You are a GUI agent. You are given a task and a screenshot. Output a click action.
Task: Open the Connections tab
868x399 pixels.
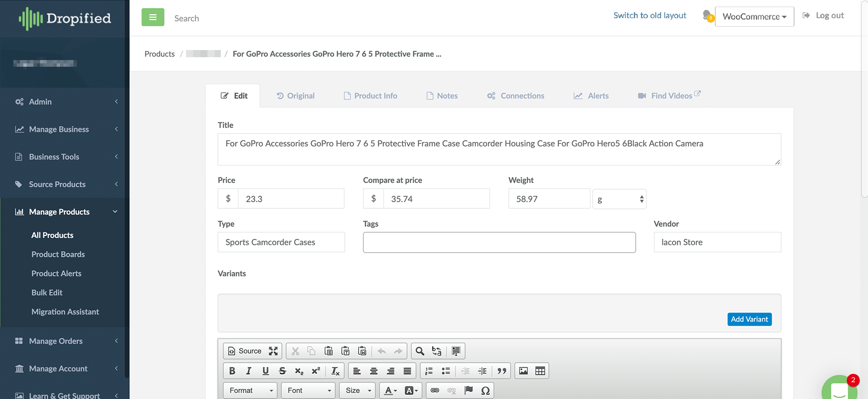click(x=515, y=96)
